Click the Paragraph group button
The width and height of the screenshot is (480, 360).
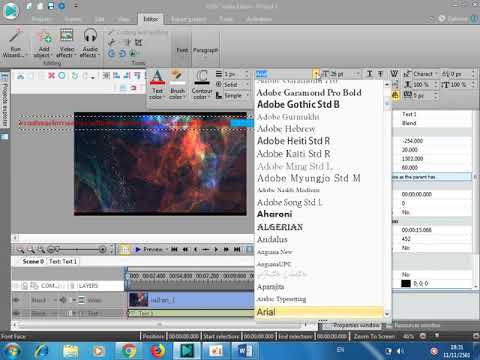pyautogui.click(x=205, y=50)
